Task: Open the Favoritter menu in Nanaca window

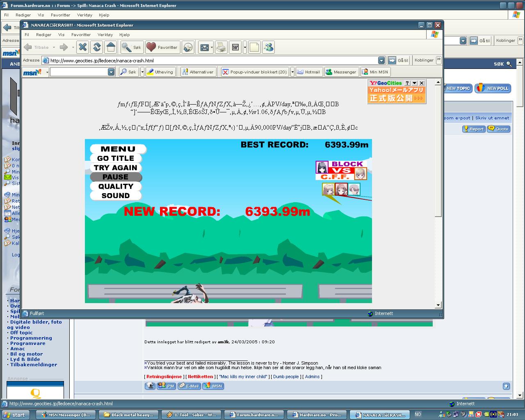Action: pos(81,35)
